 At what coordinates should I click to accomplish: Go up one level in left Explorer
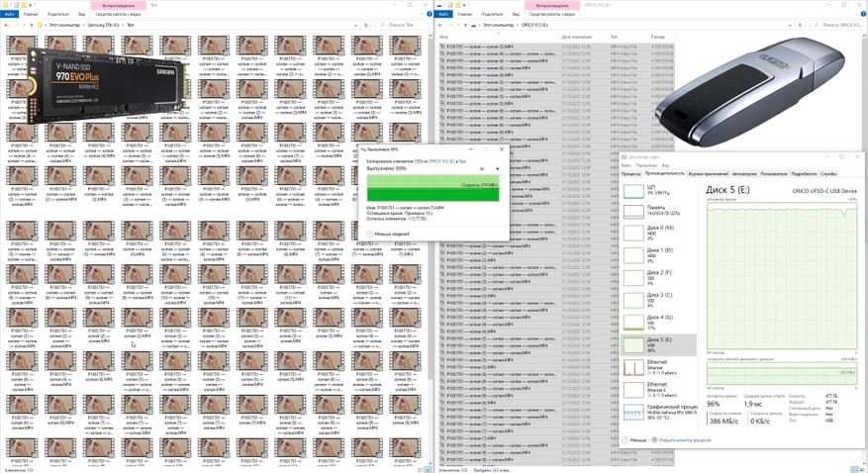click(x=32, y=25)
